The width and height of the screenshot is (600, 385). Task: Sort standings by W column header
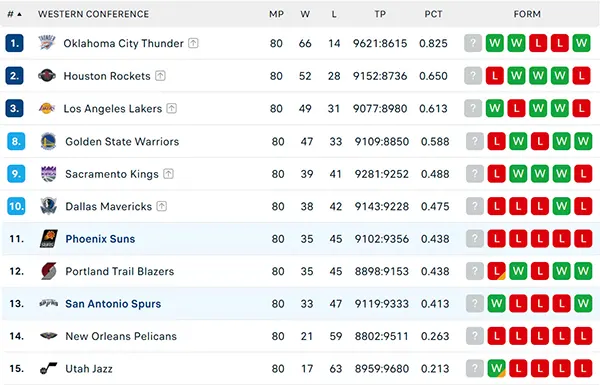click(305, 14)
